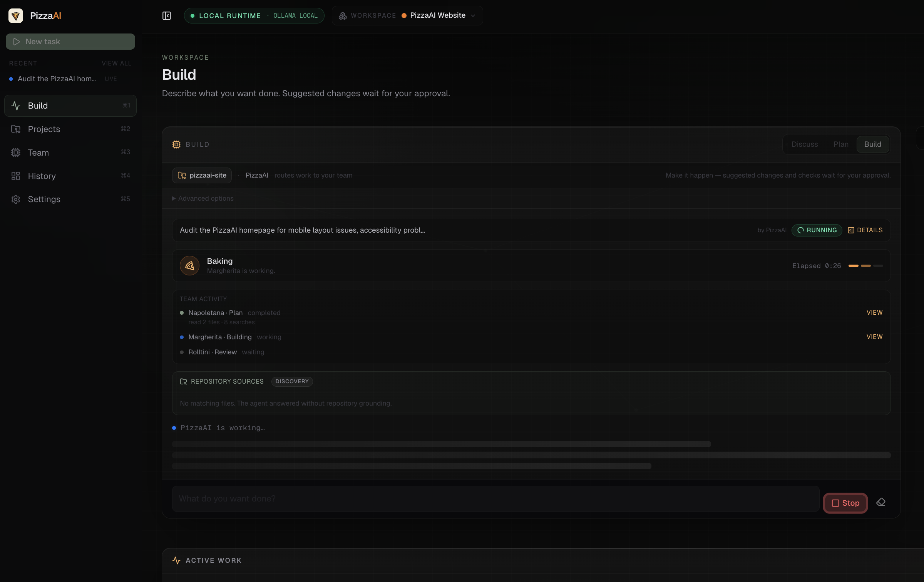Toggle the sidebar collapse icon
The width and height of the screenshot is (924, 582).
tap(166, 16)
